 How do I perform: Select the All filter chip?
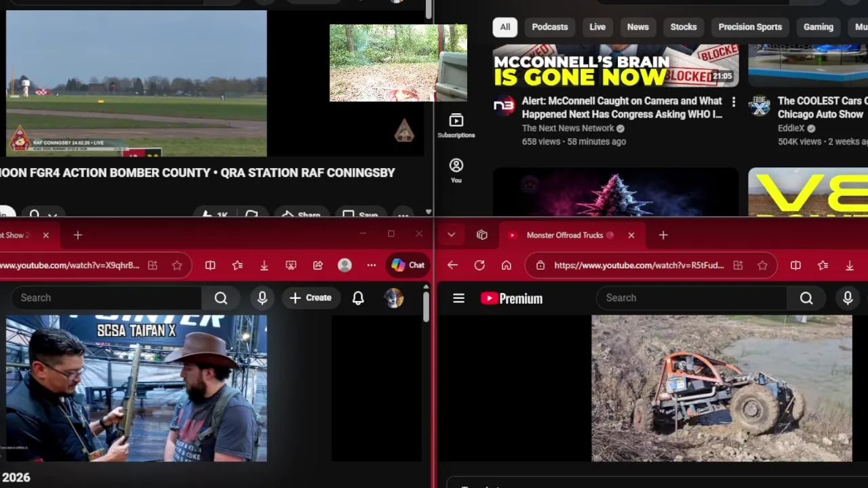505,27
